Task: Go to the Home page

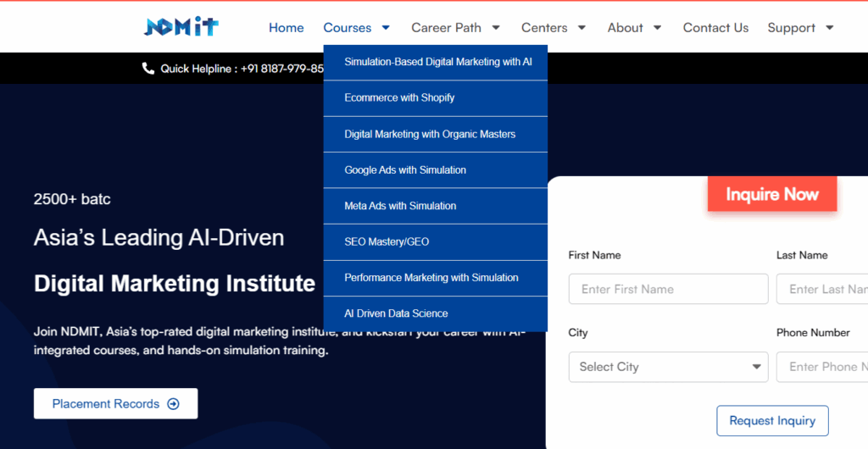Action: coord(287,28)
